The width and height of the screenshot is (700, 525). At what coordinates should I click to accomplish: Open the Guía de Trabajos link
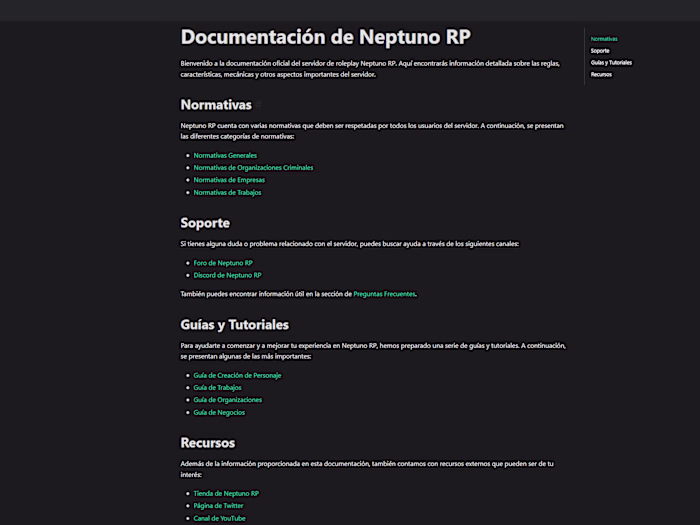coord(217,388)
